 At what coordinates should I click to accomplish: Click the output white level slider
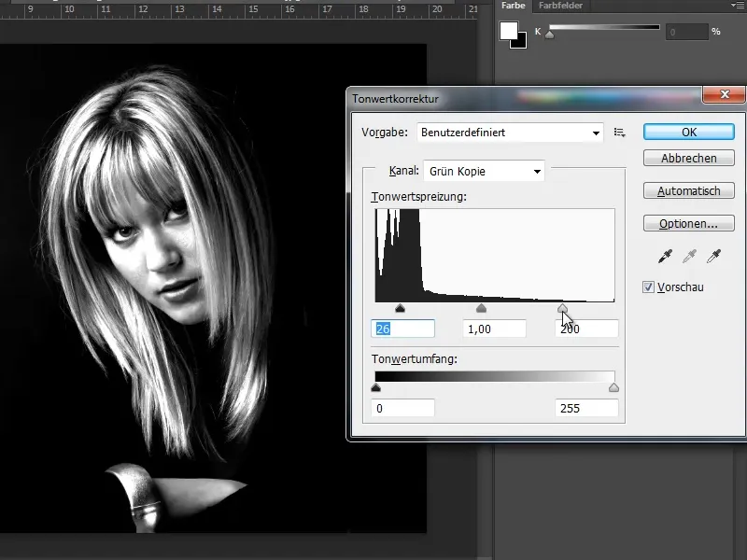tap(613, 387)
